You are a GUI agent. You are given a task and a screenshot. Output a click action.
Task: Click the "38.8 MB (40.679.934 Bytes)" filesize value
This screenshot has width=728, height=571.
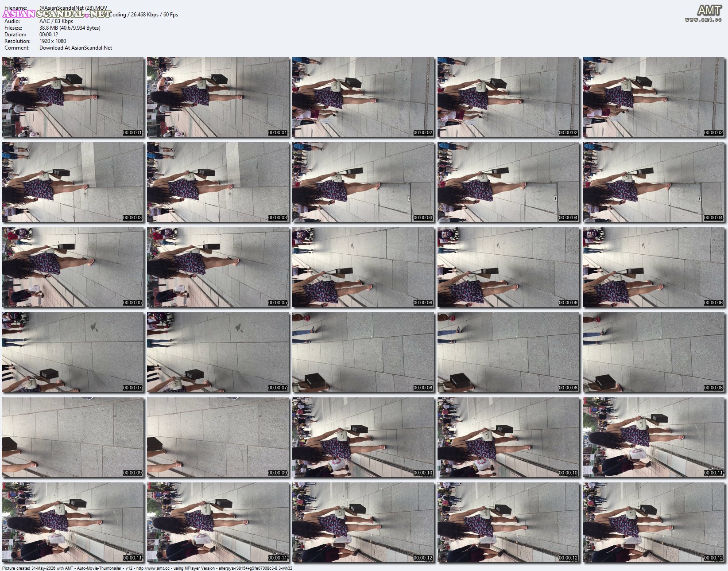point(70,28)
